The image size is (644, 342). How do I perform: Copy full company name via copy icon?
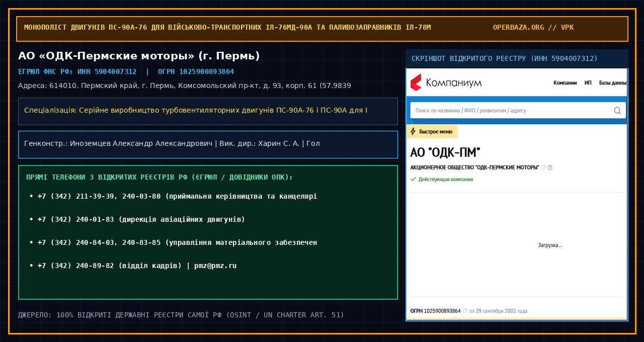pos(543,167)
